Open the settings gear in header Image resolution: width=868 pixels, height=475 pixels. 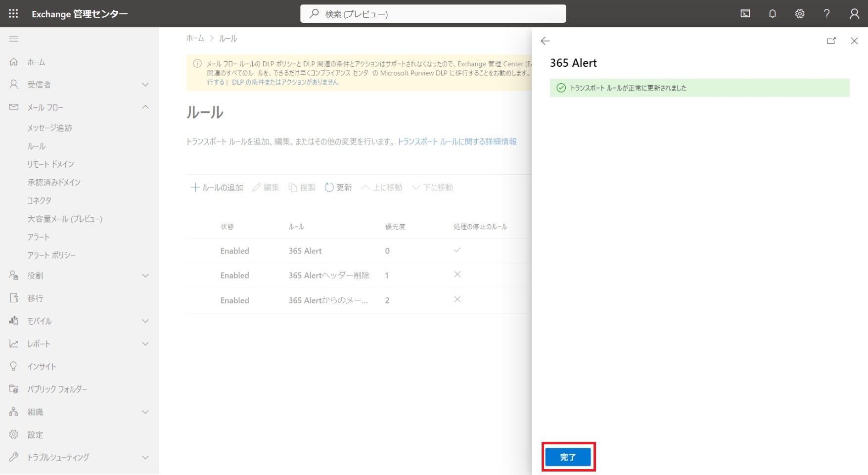coord(799,14)
